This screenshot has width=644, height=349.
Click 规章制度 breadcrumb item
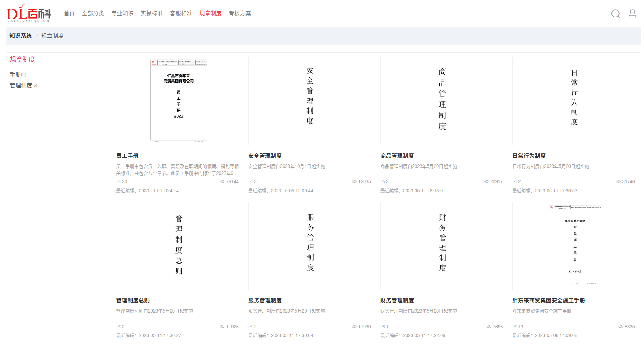(x=52, y=36)
